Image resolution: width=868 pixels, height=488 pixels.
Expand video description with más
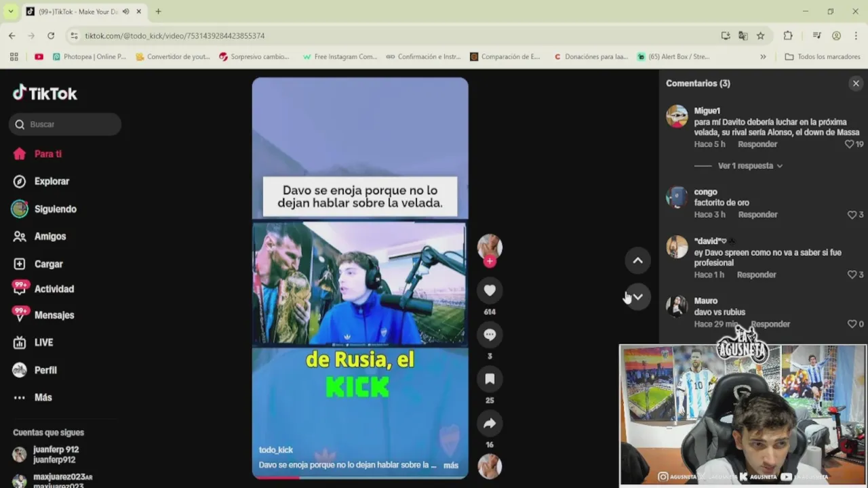[451, 465]
